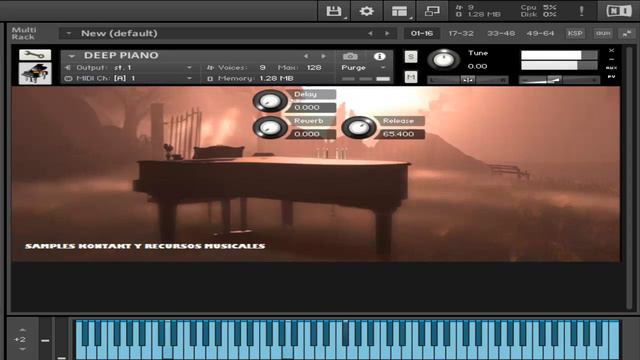The height and width of the screenshot is (360, 640).
Task: Click the New (default) multi name
Action: coord(119,33)
